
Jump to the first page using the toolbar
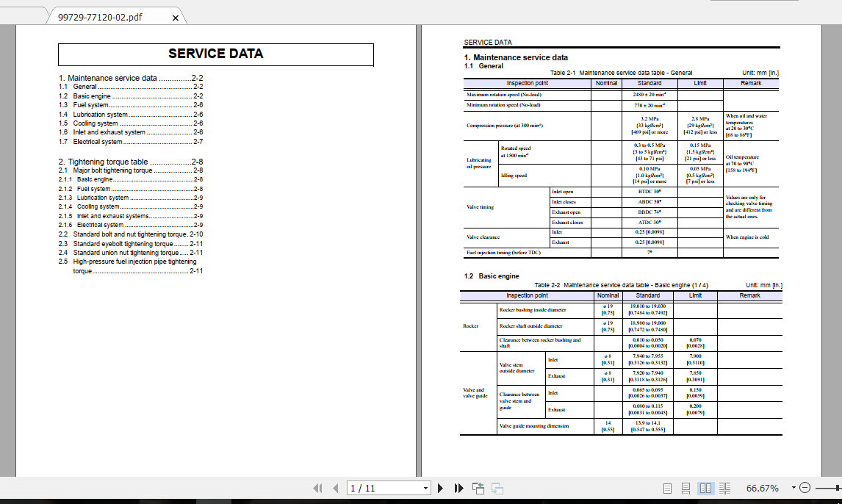[318, 487]
